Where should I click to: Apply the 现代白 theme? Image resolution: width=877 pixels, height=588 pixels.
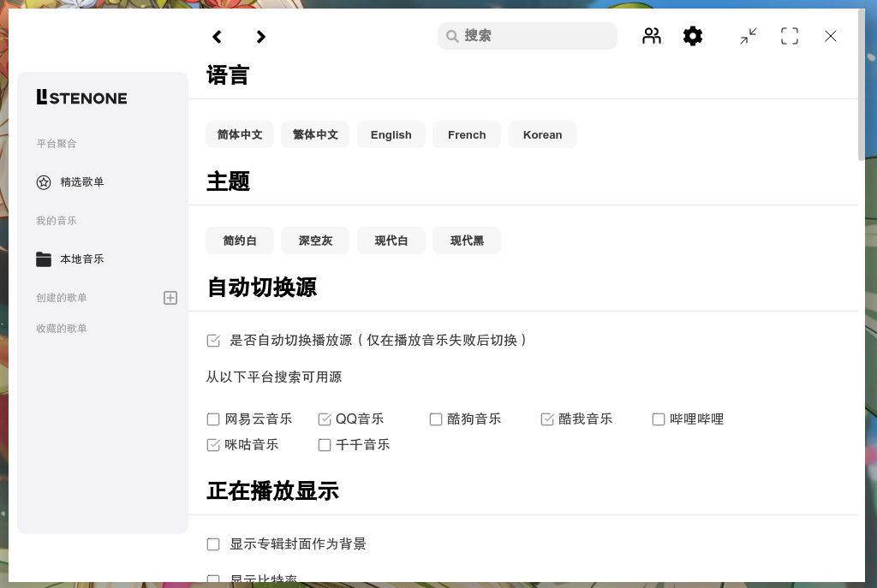click(x=391, y=241)
